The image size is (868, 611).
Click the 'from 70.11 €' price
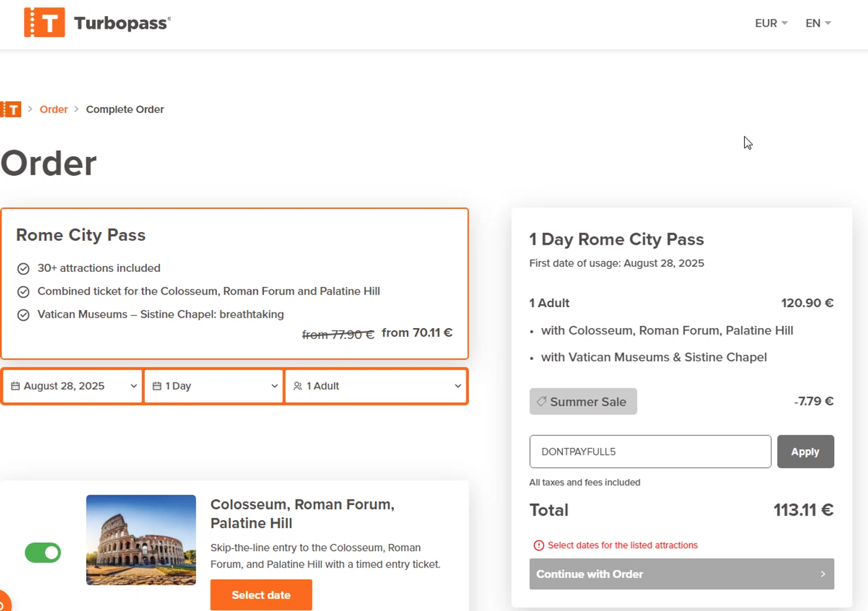pos(417,333)
